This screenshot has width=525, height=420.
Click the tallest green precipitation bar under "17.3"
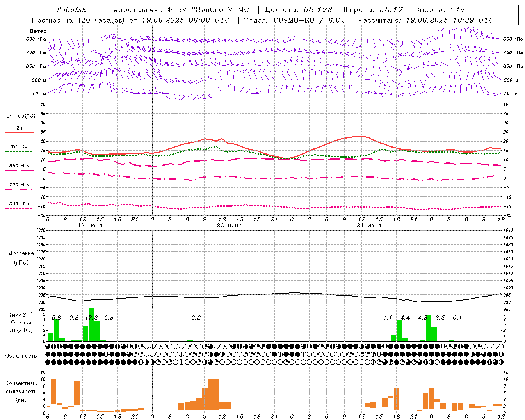coord(91,325)
